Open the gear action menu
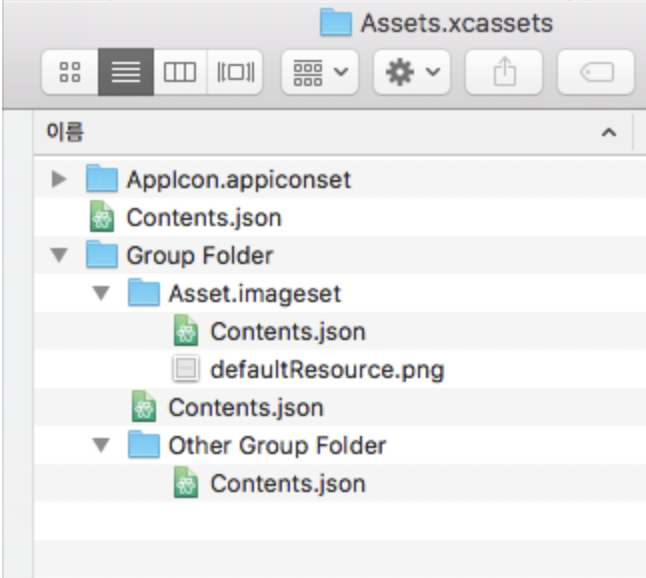The height and width of the screenshot is (578, 646). point(412,72)
